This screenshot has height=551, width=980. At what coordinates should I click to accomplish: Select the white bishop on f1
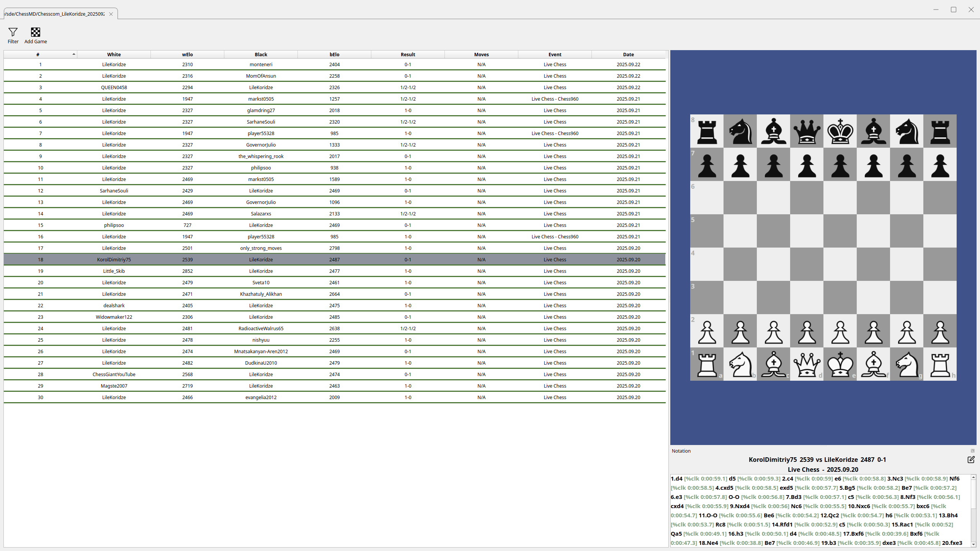[873, 364]
